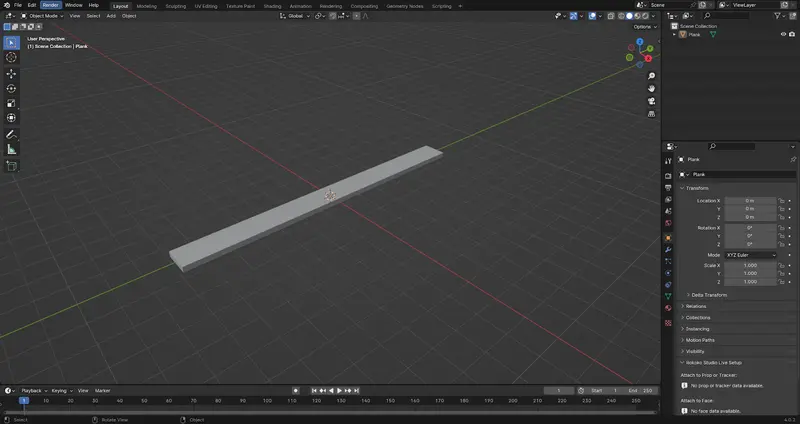Viewport: 800px width, 424px height.
Task: Click the viewport Options button
Action: pos(644,27)
